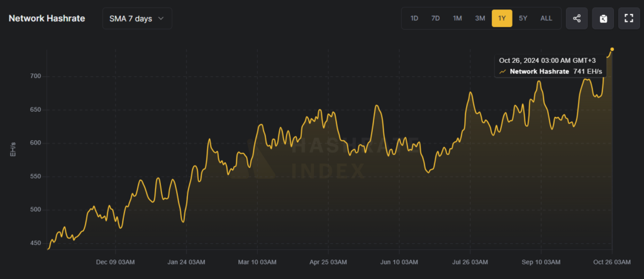Select the 7D time range
This screenshot has height=279, width=644.
tap(435, 18)
